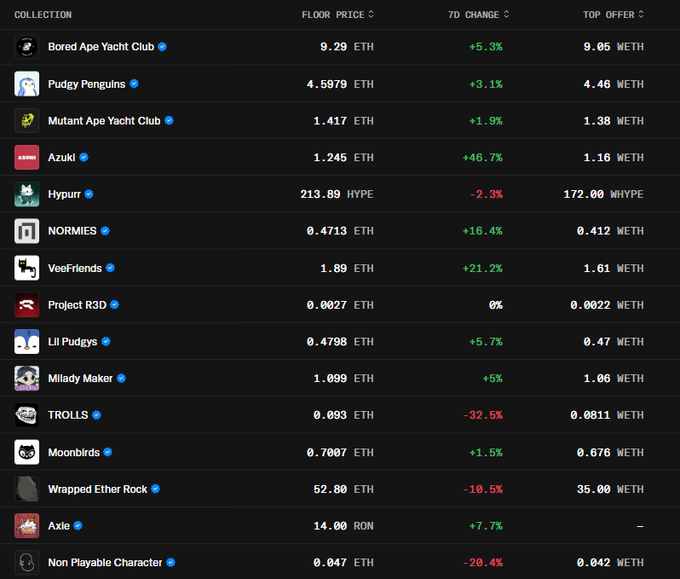This screenshot has height=579, width=680.
Task: Open the Milady Maker collection link
Action: (80, 378)
